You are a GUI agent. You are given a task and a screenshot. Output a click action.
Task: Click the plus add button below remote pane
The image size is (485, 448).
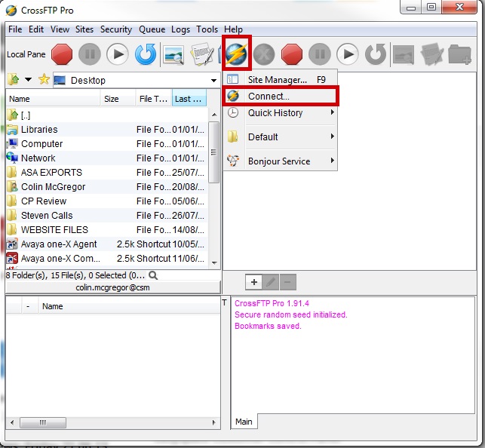coord(254,282)
